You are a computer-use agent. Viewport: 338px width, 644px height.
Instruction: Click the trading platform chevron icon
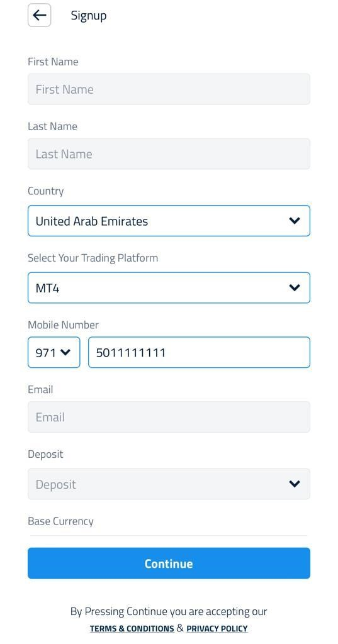295,287
